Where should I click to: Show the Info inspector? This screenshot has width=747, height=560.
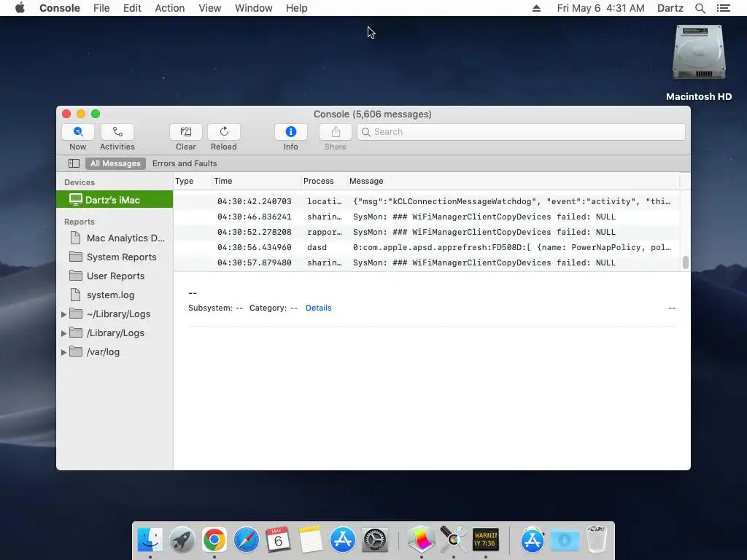(x=290, y=132)
